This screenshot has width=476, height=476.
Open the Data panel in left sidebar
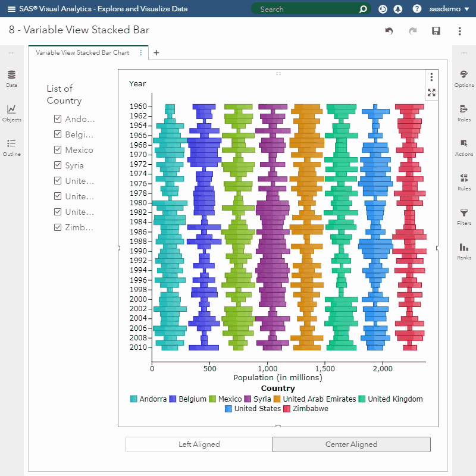[x=11, y=78]
